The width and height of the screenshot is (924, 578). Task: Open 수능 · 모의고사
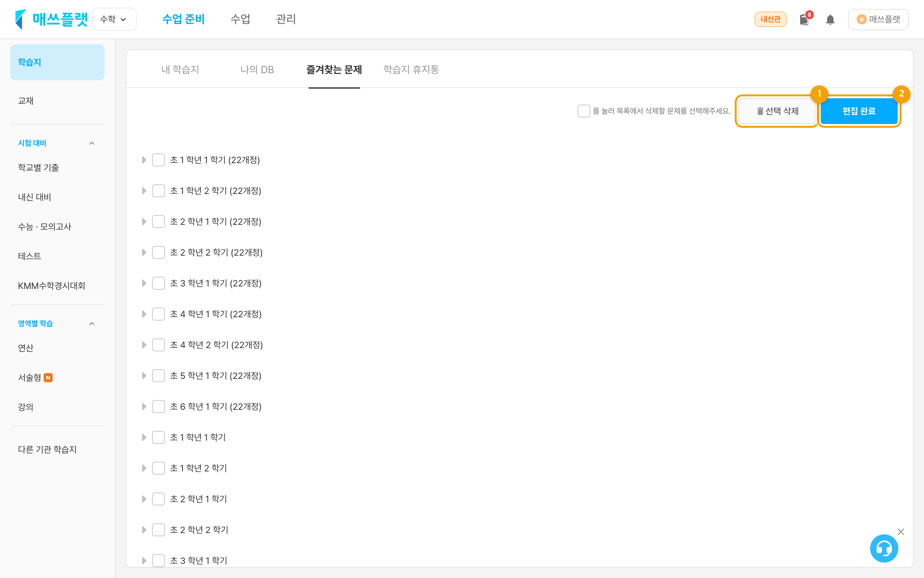pos(45,227)
